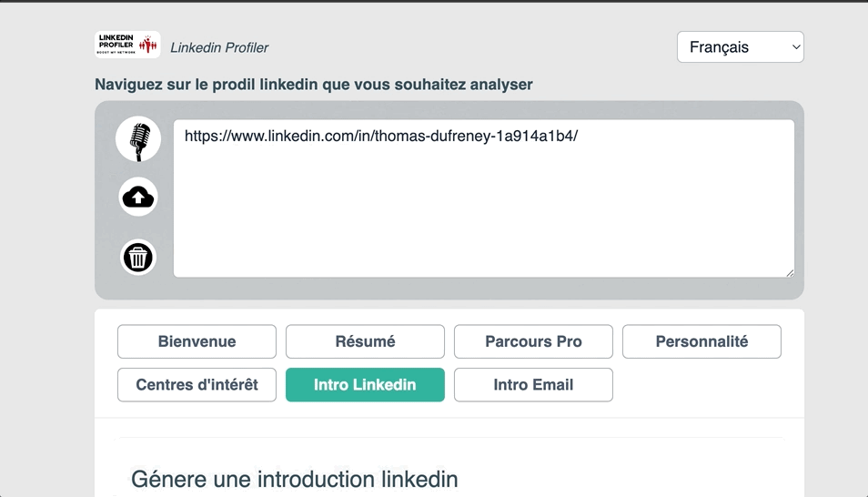The height and width of the screenshot is (497, 868).
Task: Click the microphone voice input icon
Action: click(x=138, y=140)
